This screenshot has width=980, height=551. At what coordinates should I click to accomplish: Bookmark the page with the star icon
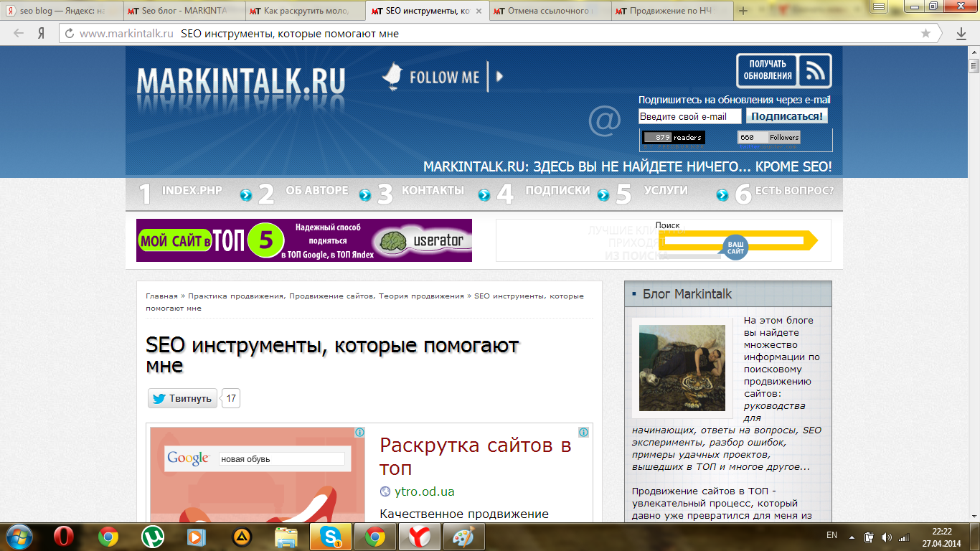925,33
